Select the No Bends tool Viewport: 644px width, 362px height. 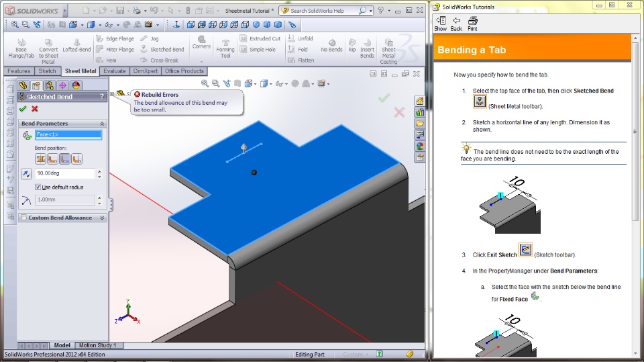[331, 45]
